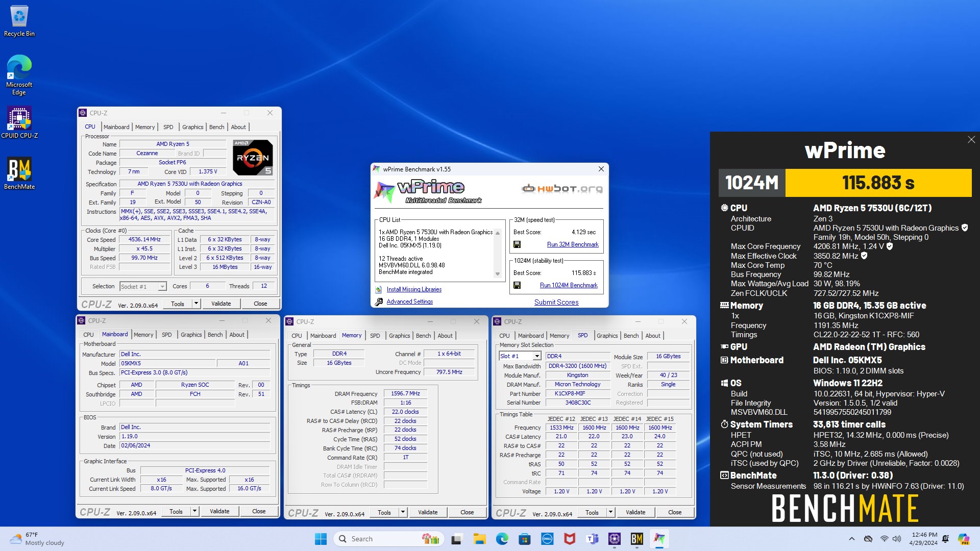Open the Recycle Bin desktop icon

[19, 20]
